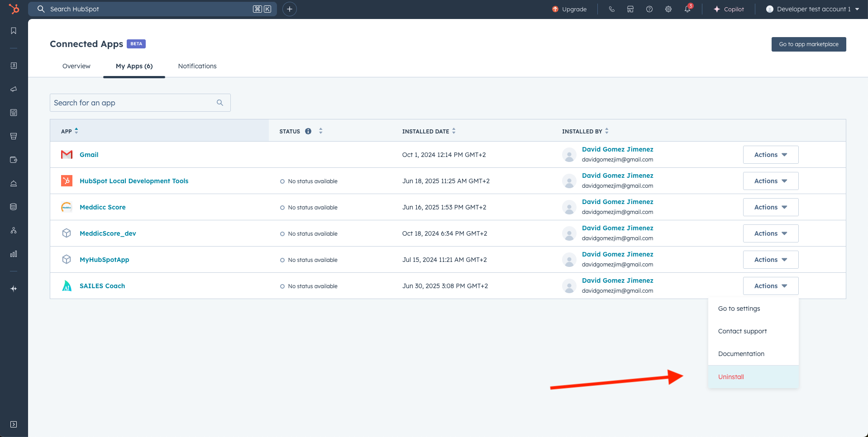Image resolution: width=868 pixels, height=437 pixels.
Task: Click the SAILES Coach app logo
Action: tap(67, 286)
